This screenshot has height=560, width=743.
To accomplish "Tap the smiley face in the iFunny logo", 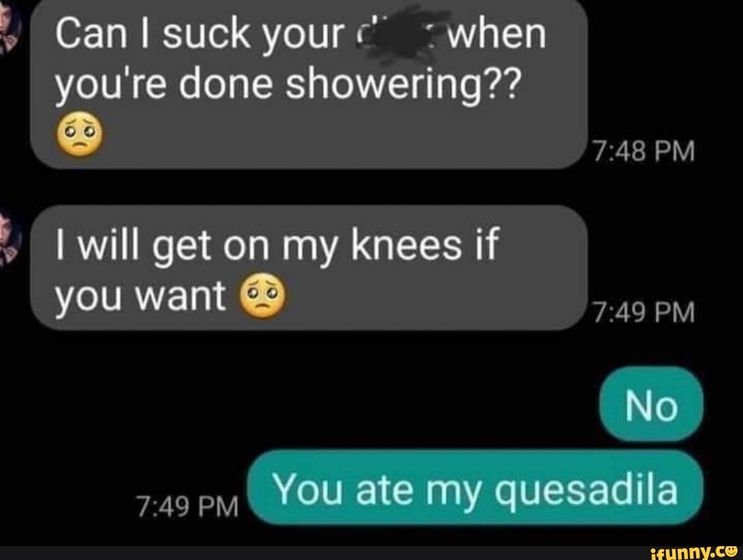I will tap(733, 551).
